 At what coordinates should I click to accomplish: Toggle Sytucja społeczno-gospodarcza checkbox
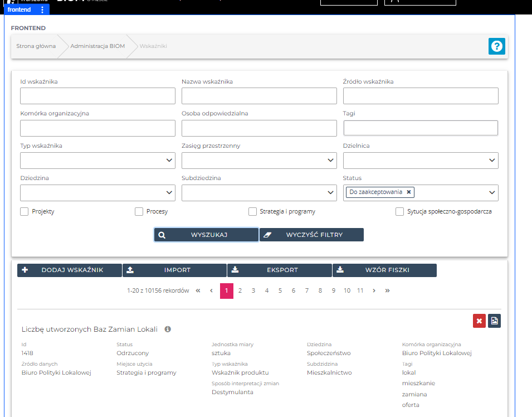pyautogui.click(x=399, y=212)
